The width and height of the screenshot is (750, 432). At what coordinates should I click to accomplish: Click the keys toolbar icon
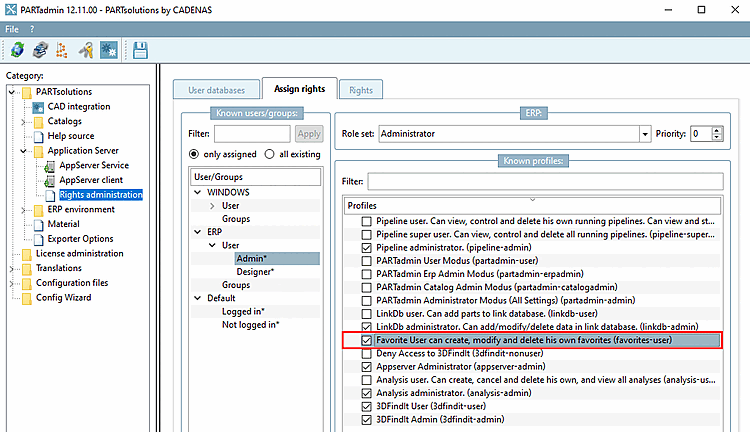coord(86,50)
